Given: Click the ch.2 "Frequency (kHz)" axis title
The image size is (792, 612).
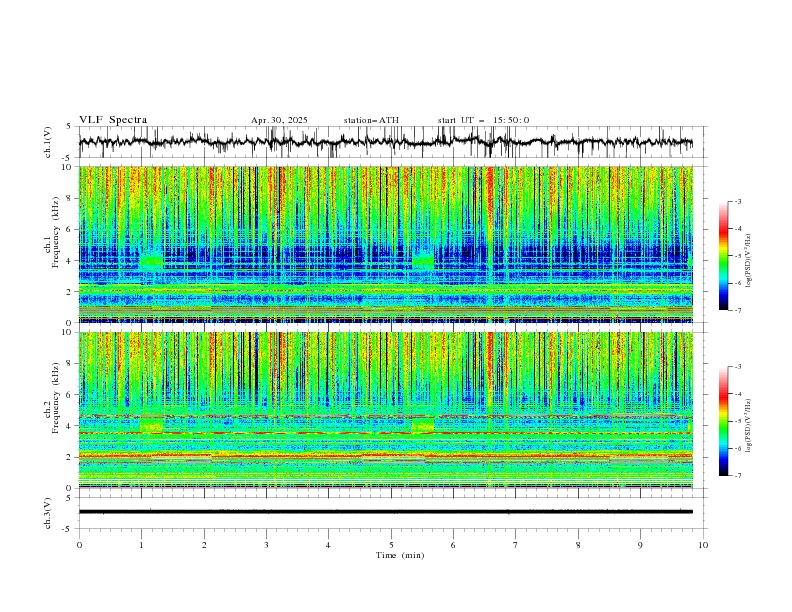Looking at the screenshot, I should [56, 398].
